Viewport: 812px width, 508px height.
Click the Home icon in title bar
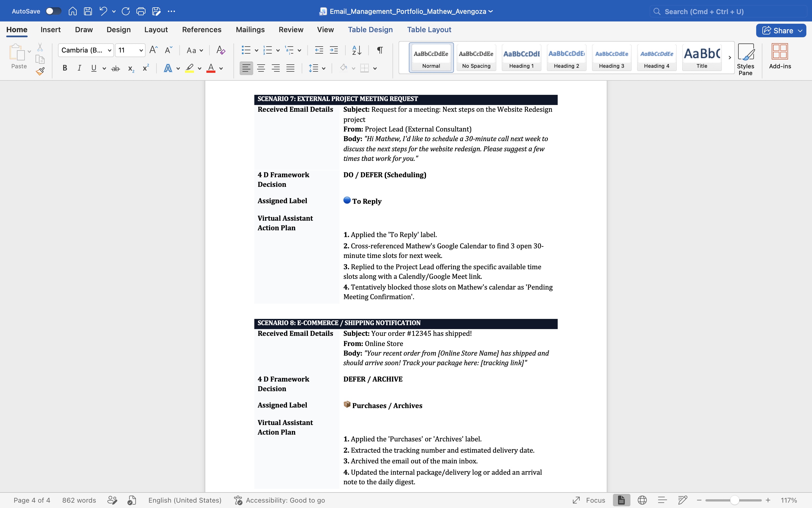72,11
